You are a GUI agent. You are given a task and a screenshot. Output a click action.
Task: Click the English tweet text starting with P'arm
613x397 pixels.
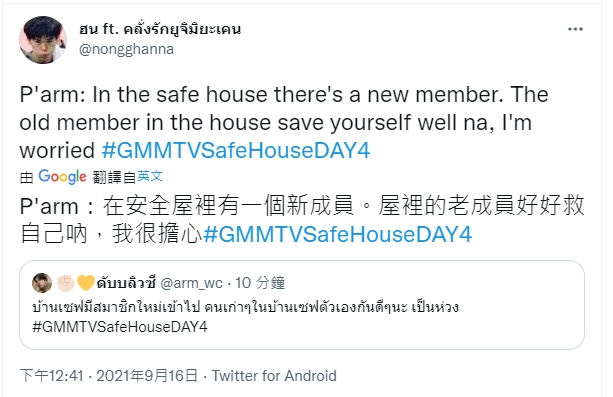284,123
